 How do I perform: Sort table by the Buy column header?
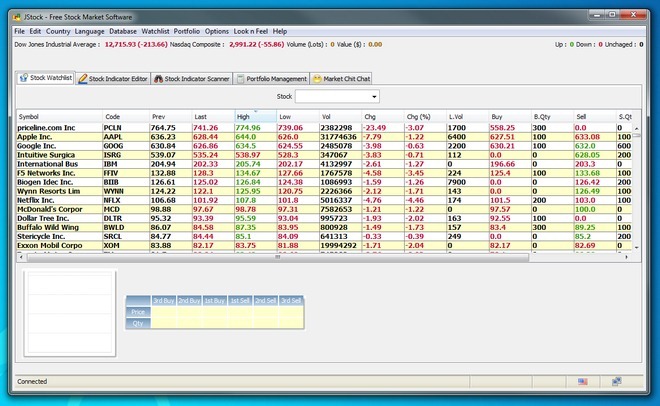(x=510, y=117)
